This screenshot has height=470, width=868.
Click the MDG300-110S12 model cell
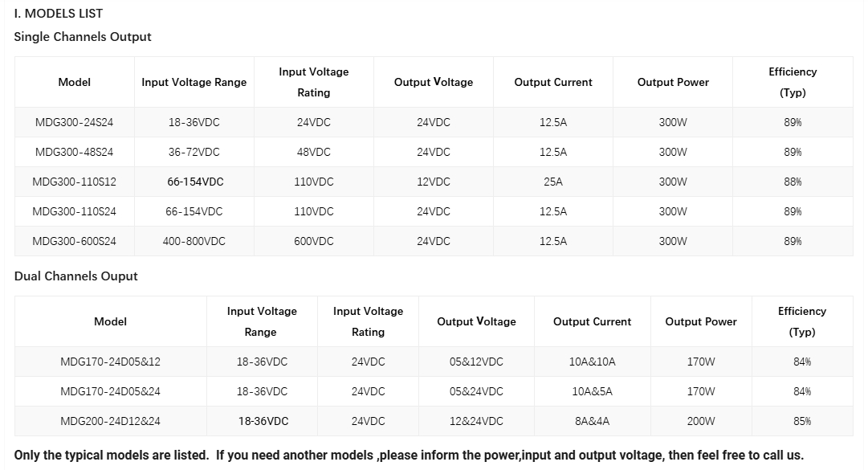tap(74, 182)
